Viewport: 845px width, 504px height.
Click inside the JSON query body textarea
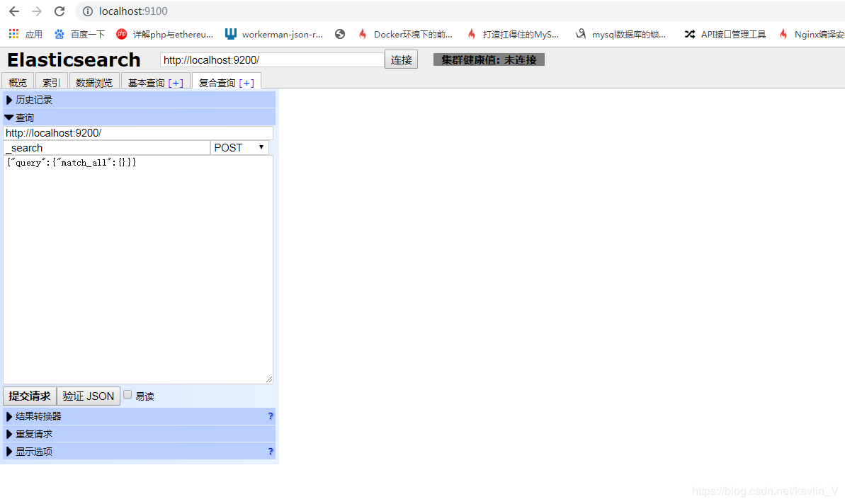point(138,269)
